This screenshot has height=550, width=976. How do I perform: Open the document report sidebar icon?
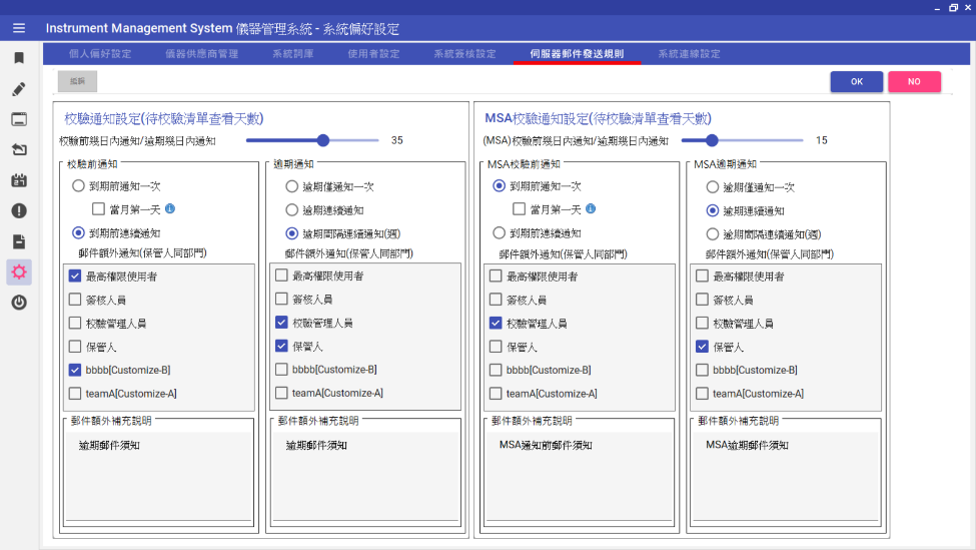19,241
